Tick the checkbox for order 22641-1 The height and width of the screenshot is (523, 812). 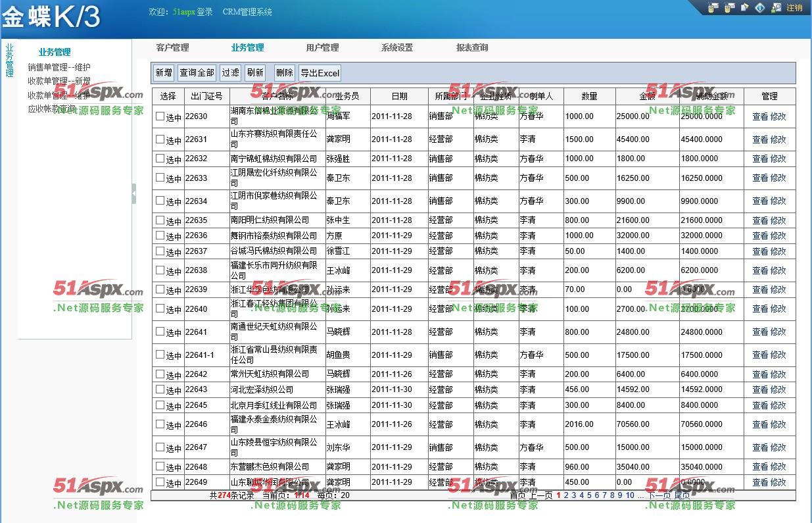click(x=160, y=355)
